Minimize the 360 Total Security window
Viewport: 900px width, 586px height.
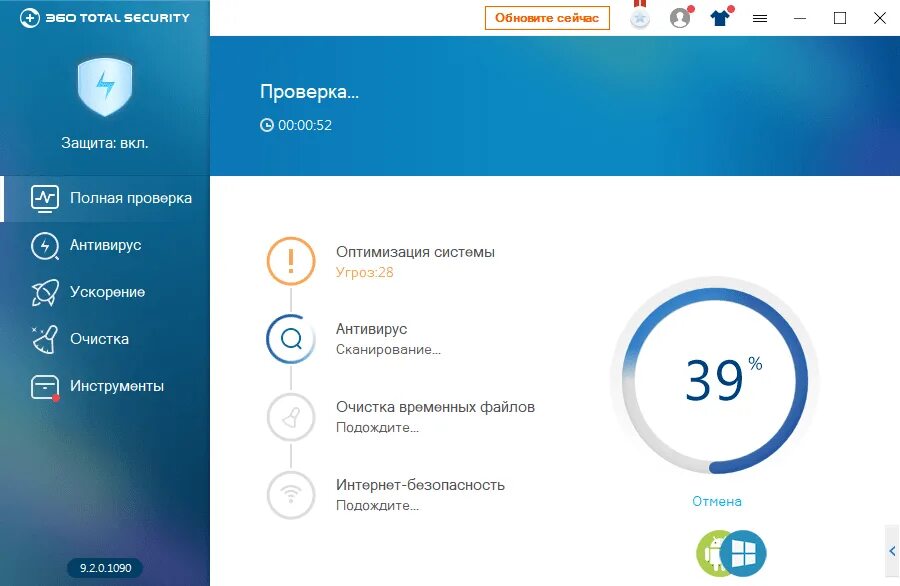800,18
